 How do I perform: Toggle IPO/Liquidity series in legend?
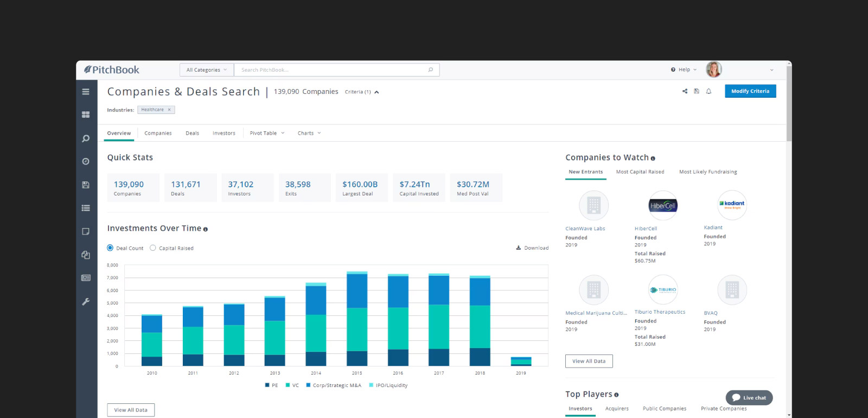pos(388,385)
